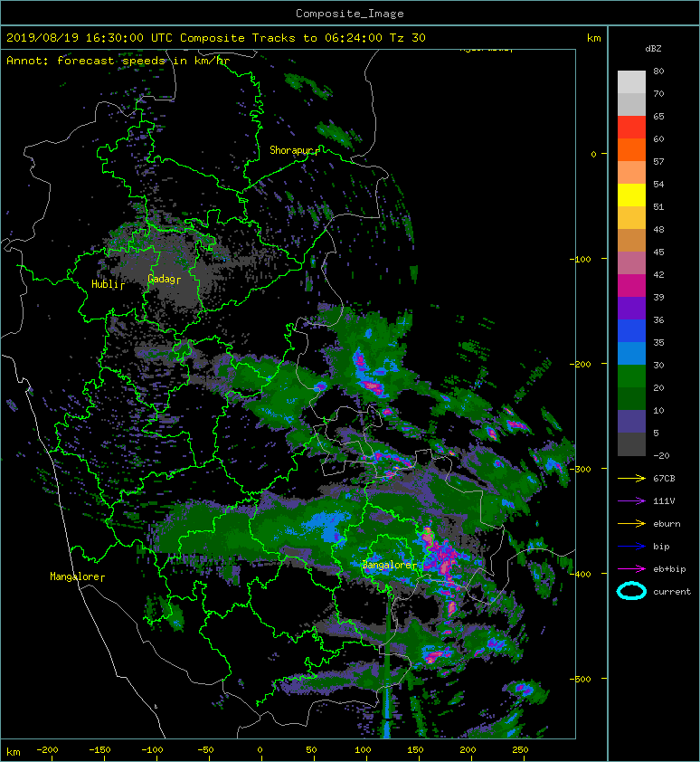Click the gray 70 dBZ swatch
Image resolution: width=700 pixels, height=762 pixels.
631,104
